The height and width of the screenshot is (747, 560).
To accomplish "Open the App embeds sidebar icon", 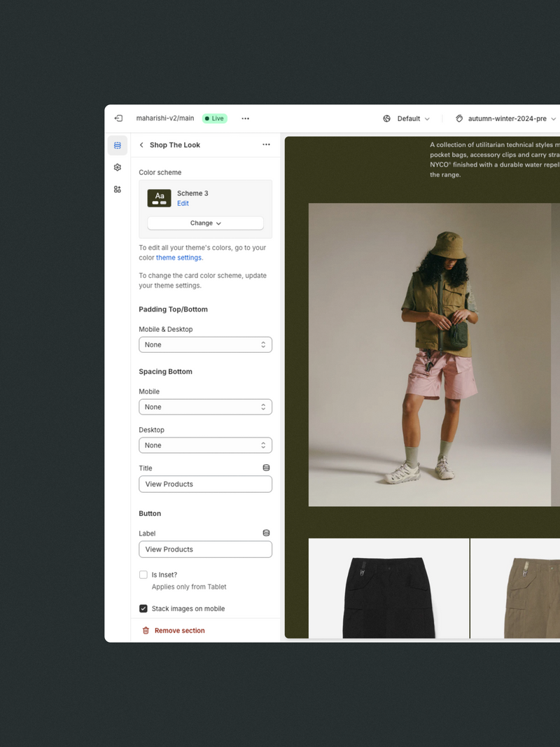I will 118,189.
